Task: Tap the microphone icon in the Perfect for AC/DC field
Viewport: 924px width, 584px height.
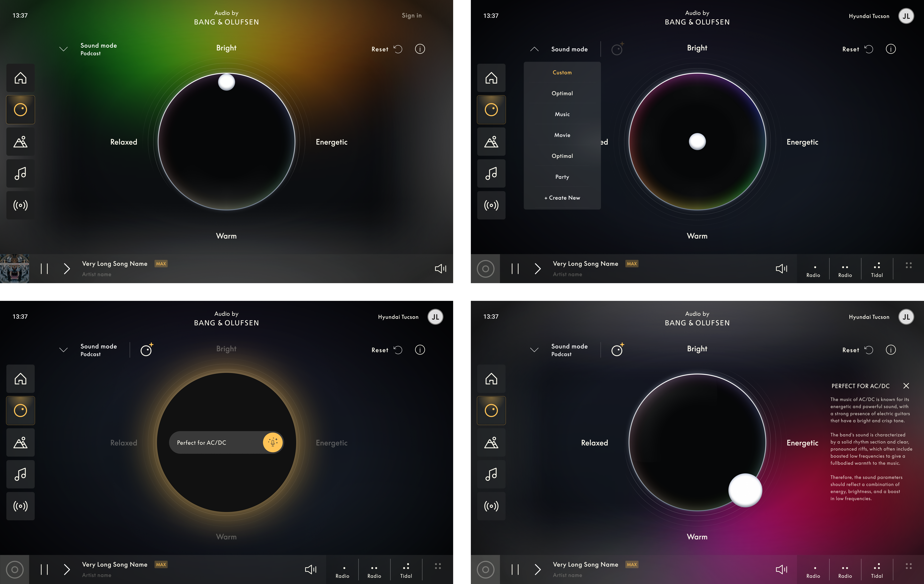Action: click(272, 442)
